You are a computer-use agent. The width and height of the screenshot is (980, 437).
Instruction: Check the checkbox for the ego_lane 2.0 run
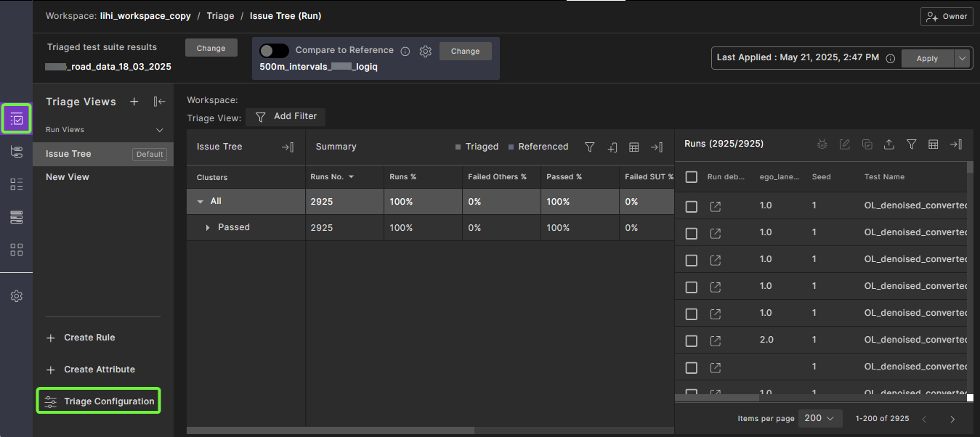pyautogui.click(x=692, y=340)
